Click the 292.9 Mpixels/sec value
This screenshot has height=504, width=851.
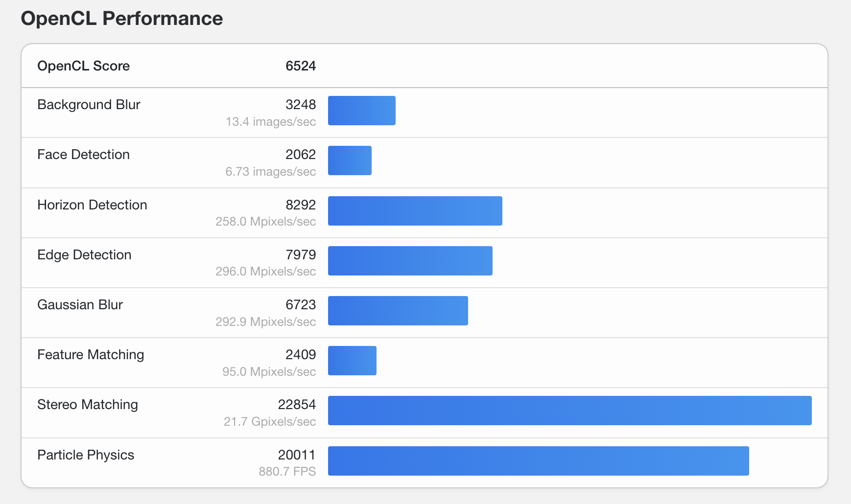pyautogui.click(x=266, y=322)
